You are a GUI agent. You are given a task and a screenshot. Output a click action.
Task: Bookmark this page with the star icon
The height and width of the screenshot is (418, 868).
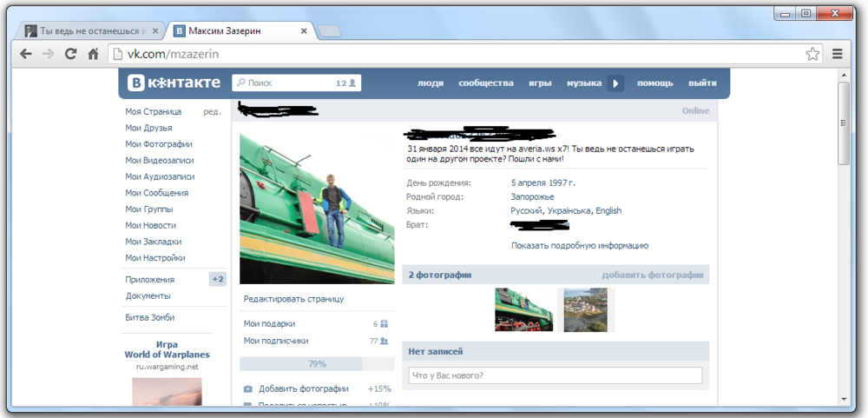click(812, 54)
